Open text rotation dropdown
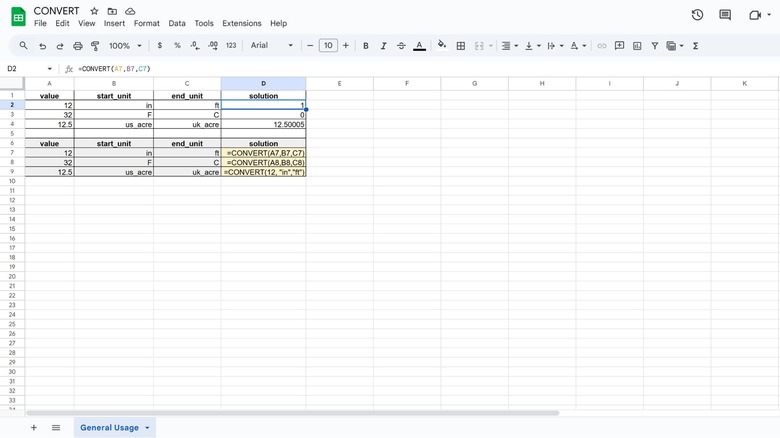Screen dimensions: 780x438 [x=578, y=46]
